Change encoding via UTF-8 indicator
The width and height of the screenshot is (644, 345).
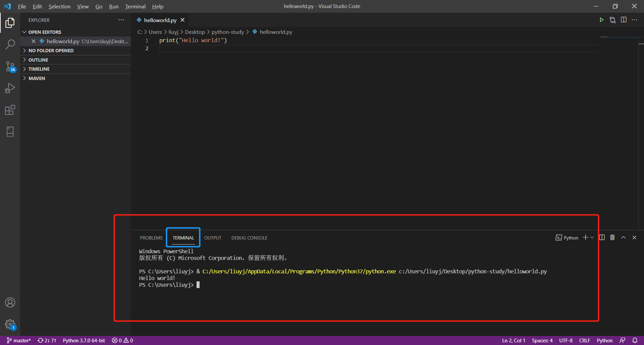566,340
